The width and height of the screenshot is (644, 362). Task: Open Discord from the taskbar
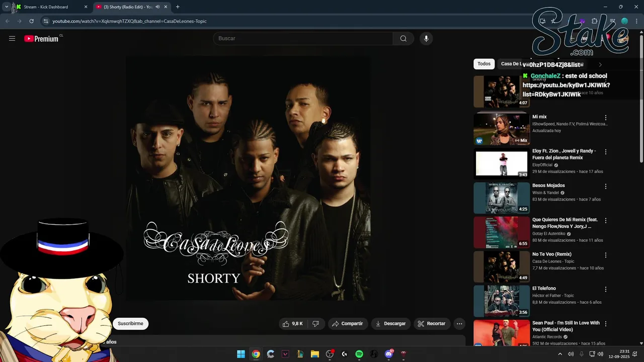coord(388,354)
